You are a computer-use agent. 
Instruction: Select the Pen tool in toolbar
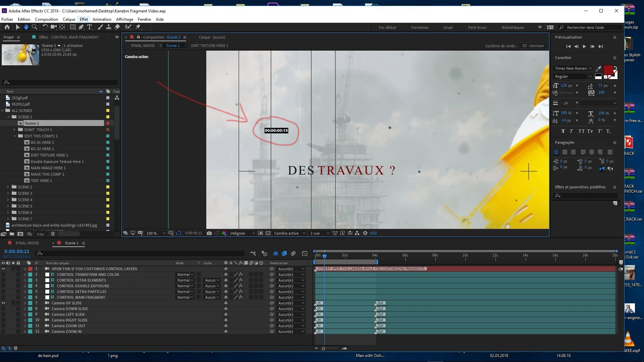click(x=81, y=27)
